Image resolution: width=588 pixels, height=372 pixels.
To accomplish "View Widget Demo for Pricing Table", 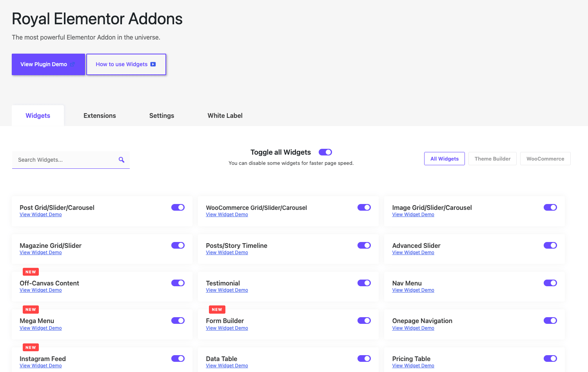I will (x=413, y=366).
